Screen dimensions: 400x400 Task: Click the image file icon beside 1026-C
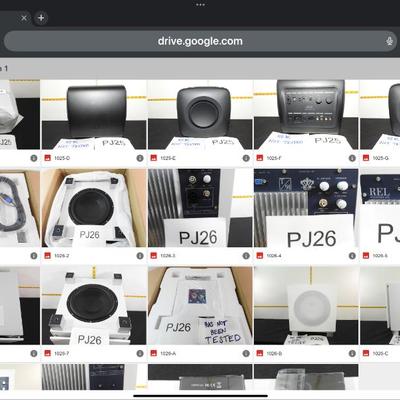coord(366,353)
